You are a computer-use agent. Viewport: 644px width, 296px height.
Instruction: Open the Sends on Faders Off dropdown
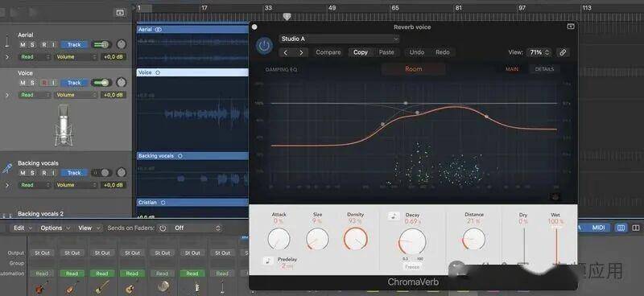tap(196, 228)
